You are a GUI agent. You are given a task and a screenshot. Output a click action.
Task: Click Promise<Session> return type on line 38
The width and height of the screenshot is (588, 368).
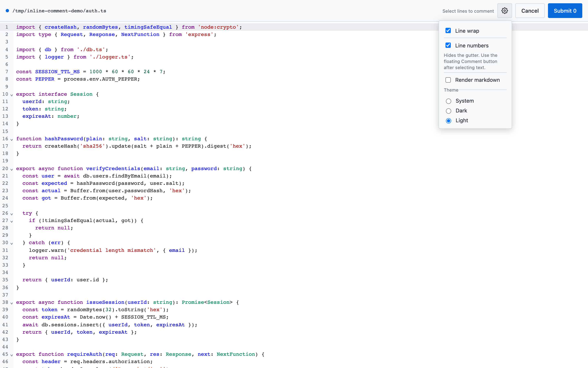click(207, 302)
